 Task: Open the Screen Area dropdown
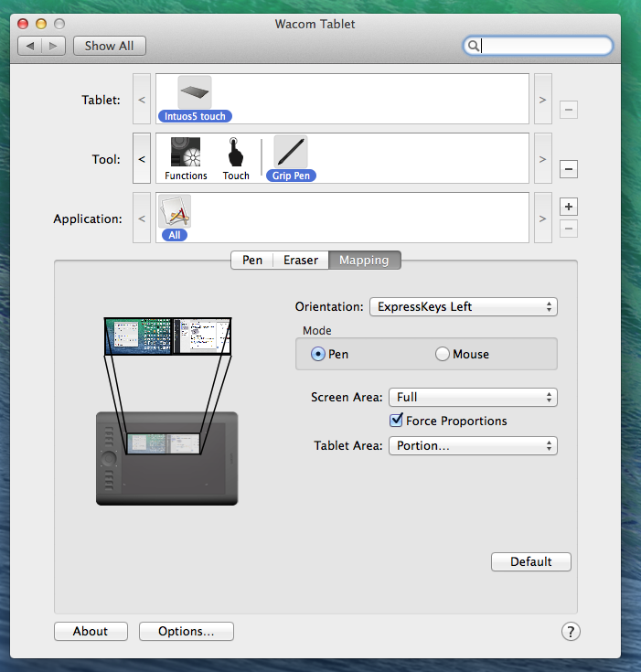pos(473,398)
